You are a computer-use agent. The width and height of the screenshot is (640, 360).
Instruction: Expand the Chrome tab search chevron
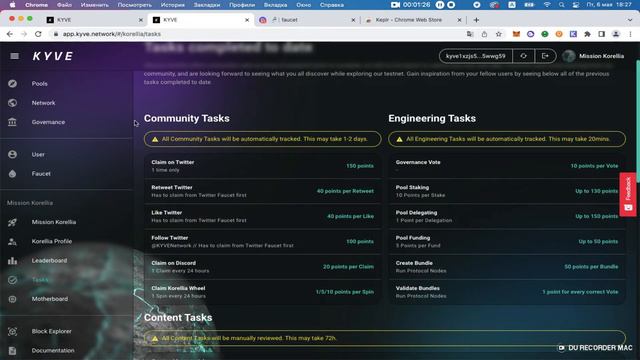coord(630,20)
